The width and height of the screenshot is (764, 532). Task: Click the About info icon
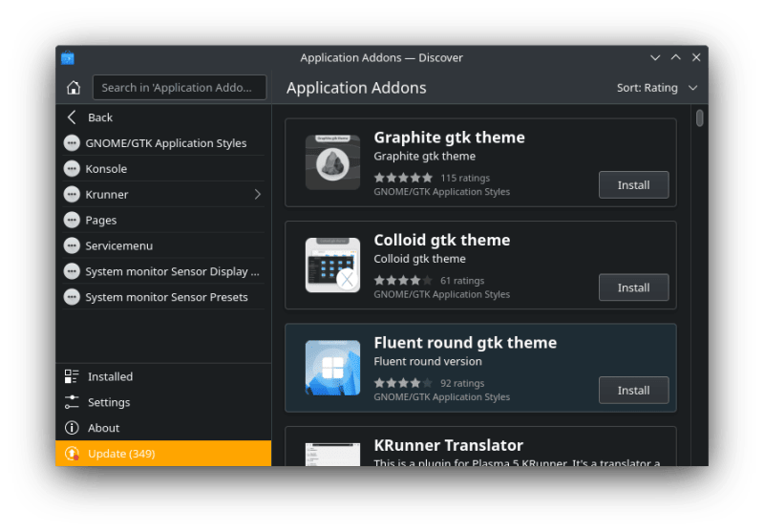(x=72, y=428)
